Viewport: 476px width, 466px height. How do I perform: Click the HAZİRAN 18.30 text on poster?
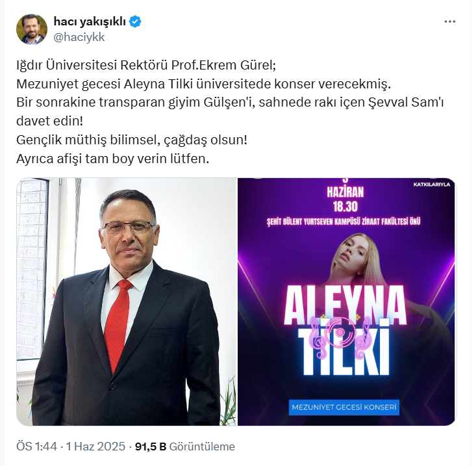coord(345,200)
